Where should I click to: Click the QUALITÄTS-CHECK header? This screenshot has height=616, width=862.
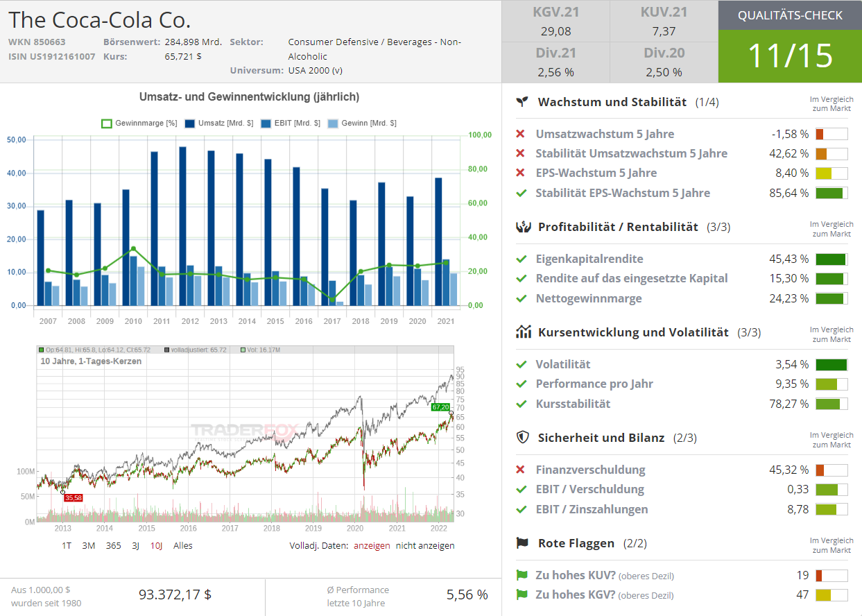click(790, 15)
